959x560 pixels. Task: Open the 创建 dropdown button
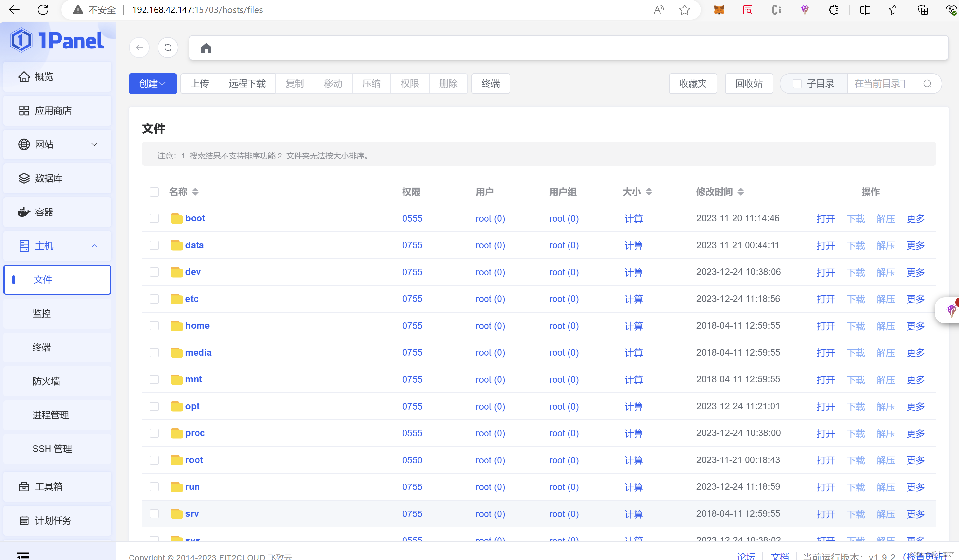point(153,84)
